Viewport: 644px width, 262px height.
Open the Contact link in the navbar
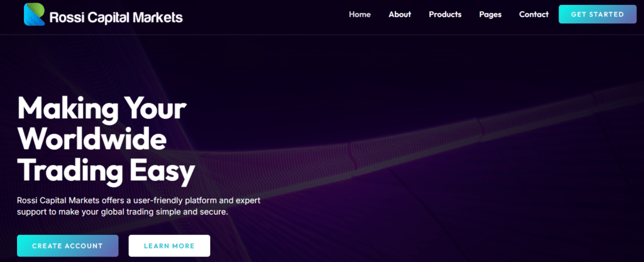tap(533, 14)
